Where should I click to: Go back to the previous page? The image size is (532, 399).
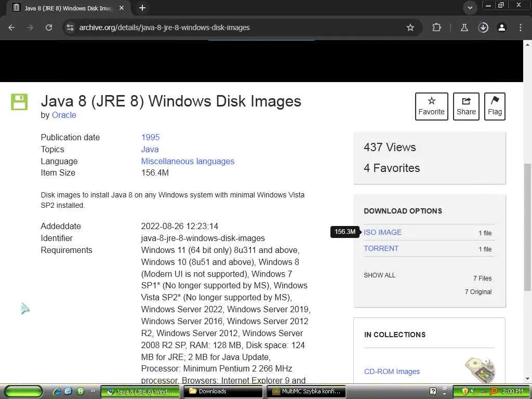tap(11, 28)
